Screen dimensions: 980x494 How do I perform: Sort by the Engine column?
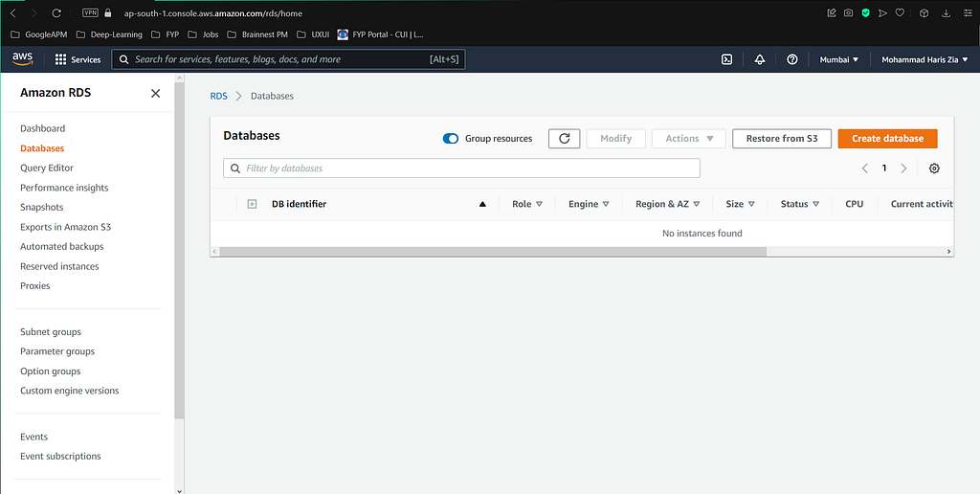[589, 204]
